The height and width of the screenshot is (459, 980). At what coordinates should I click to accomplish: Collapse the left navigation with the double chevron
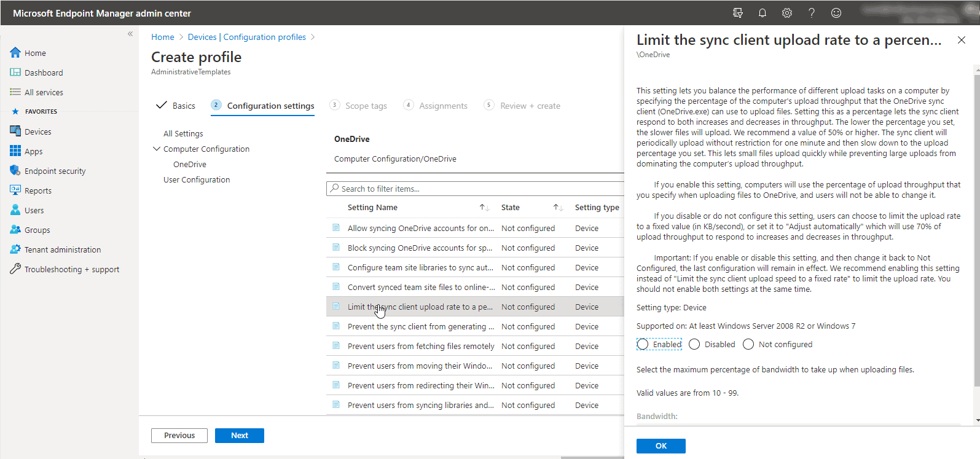point(130,34)
